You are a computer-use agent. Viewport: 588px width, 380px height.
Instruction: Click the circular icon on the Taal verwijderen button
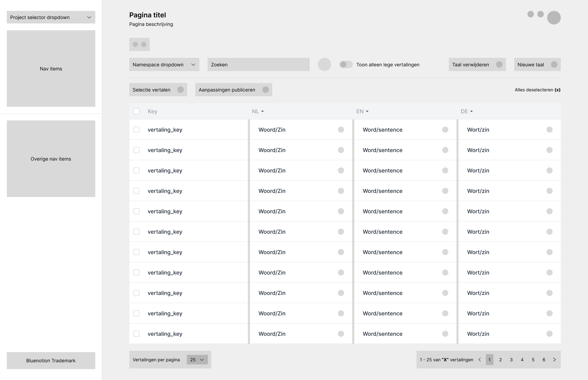[x=499, y=64]
